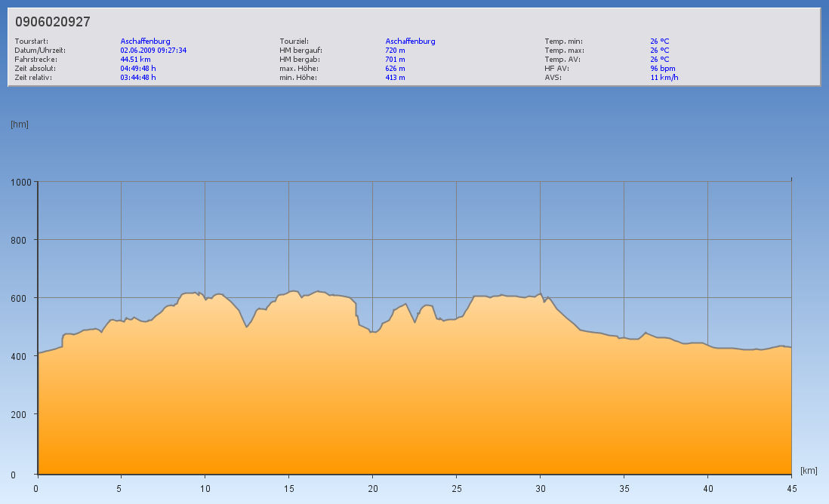Image resolution: width=829 pixels, height=504 pixels.
Task: Select the max. Höhe value 626 m
Action: tap(395, 69)
